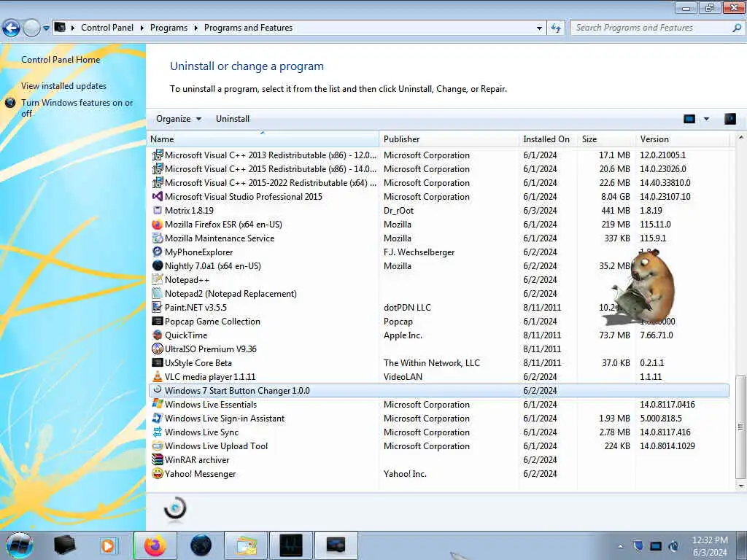Select Microsoft Visual C++ 2013 Redistributable icon
Image resolution: width=747 pixels, height=560 pixels.
pyautogui.click(x=158, y=155)
